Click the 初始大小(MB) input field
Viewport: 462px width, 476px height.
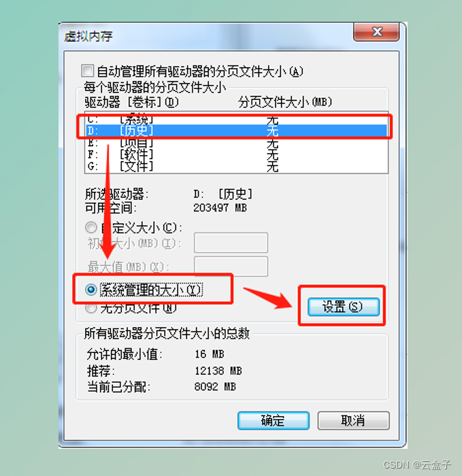(231, 243)
